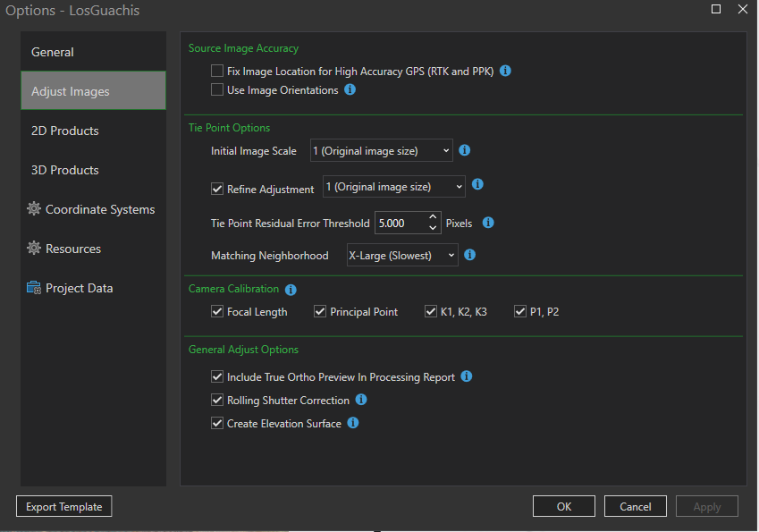
Task: Click info icon beside Matching Neighborhood dropdown
Action: pos(470,255)
